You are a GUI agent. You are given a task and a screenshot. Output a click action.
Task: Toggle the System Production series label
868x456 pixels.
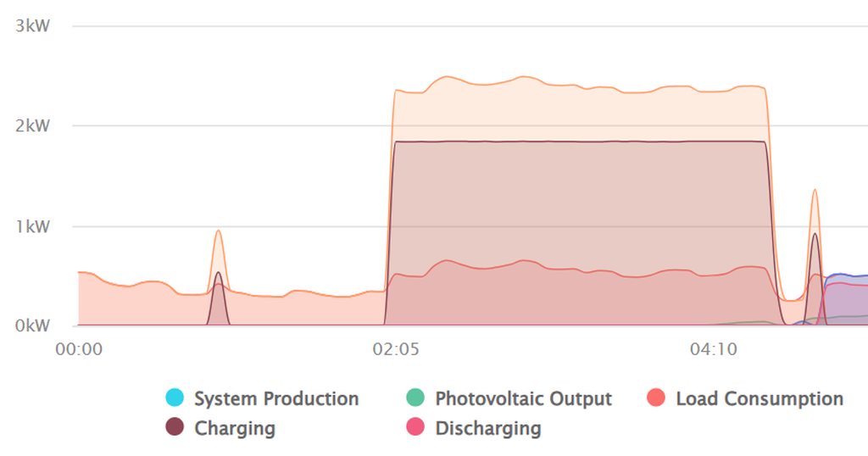pos(276,398)
